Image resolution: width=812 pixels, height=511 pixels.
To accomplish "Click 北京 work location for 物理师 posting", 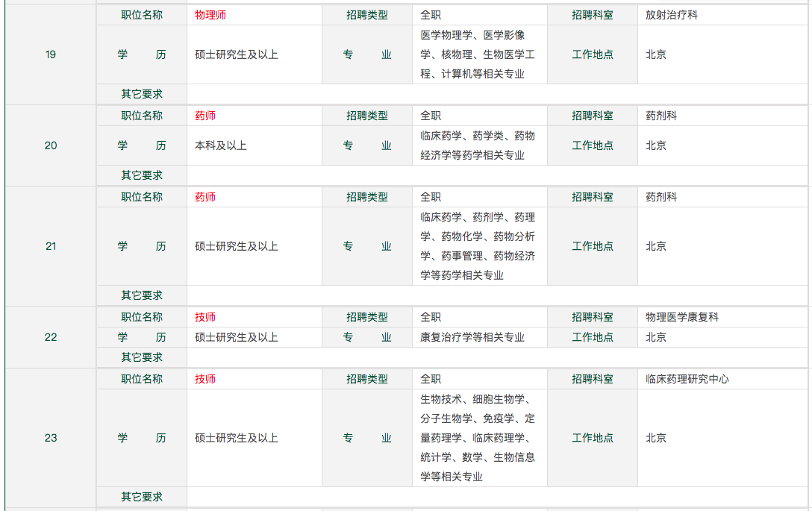I will pyautogui.click(x=655, y=54).
